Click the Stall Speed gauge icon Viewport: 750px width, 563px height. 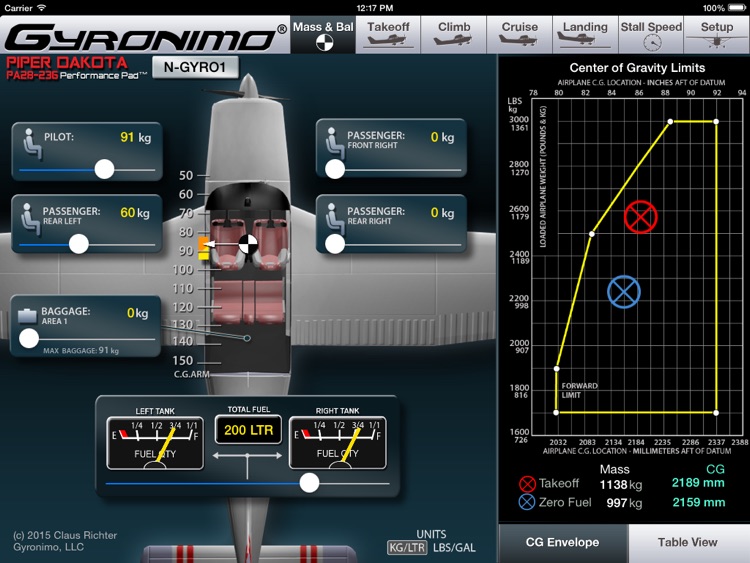(652, 43)
